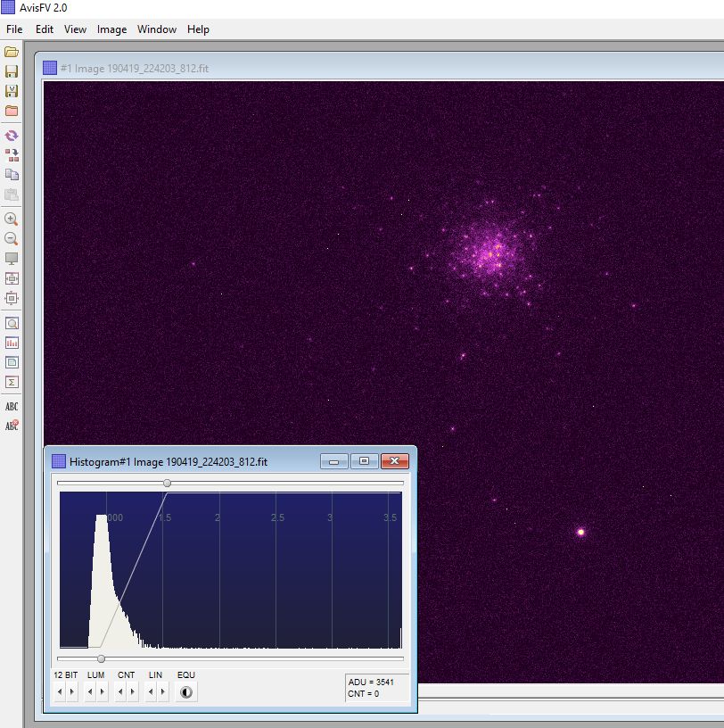
Task: Click the purple refresh arrows icon
Action: [x=12, y=136]
